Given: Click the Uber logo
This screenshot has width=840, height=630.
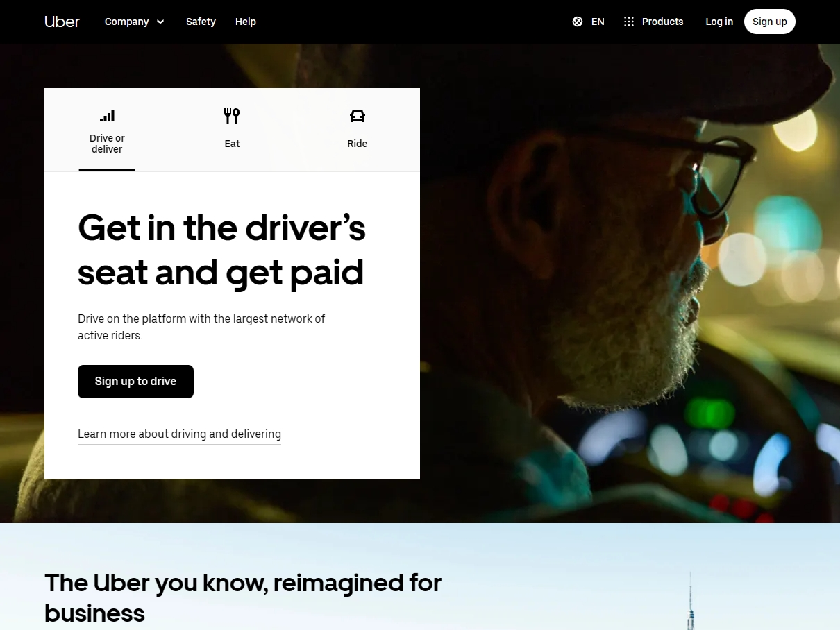Looking at the screenshot, I should click(62, 22).
